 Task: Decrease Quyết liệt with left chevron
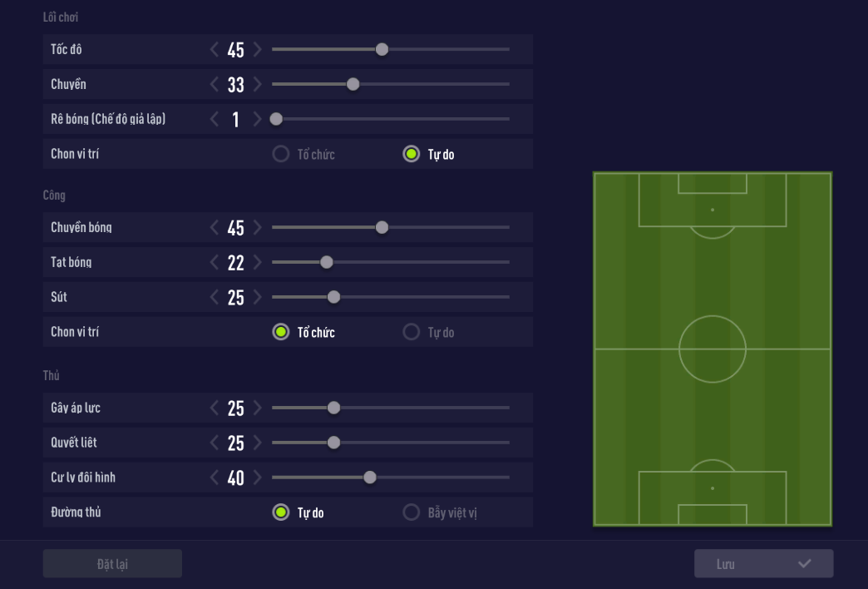215,443
